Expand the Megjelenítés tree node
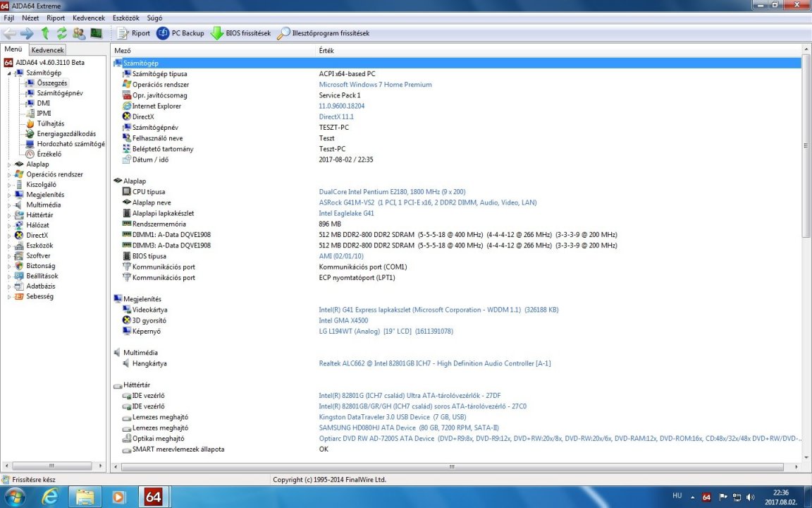 [x=9, y=195]
